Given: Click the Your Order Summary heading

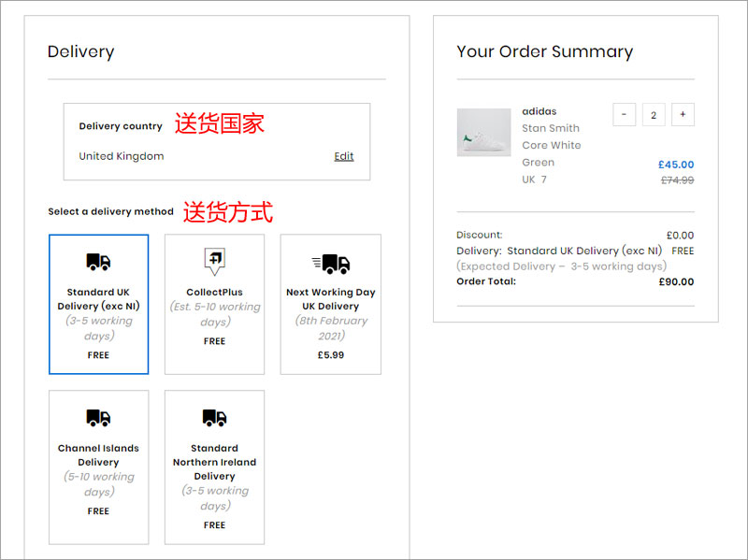Looking at the screenshot, I should pyautogui.click(x=545, y=51).
